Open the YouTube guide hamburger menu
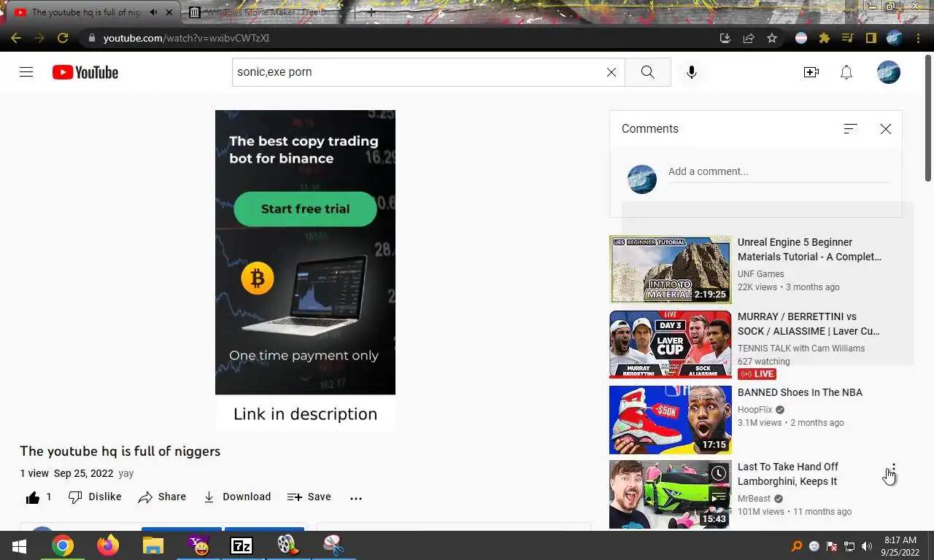The width and height of the screenshot is (934, 560). pyautogui.click(x=26, y=72)
